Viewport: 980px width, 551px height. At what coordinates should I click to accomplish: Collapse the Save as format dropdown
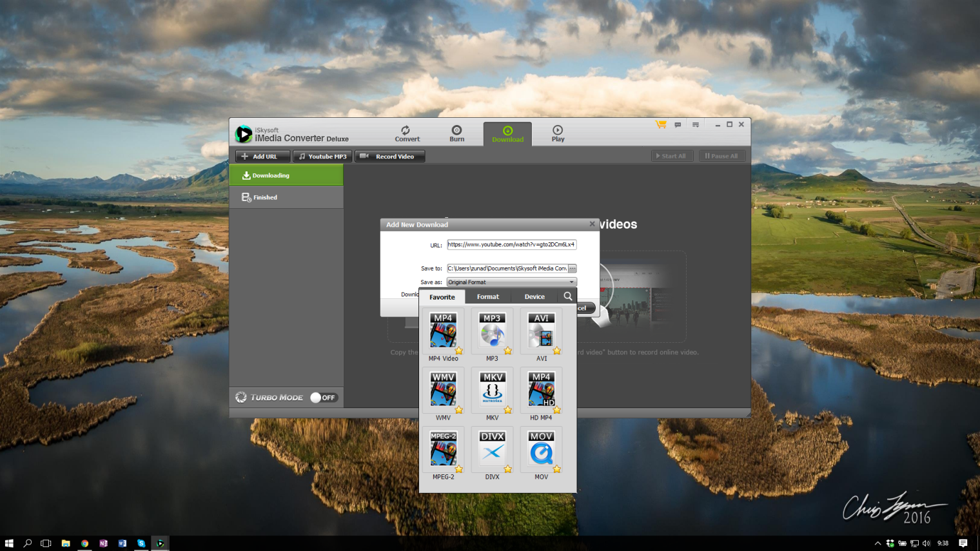(x=571, y=282)
